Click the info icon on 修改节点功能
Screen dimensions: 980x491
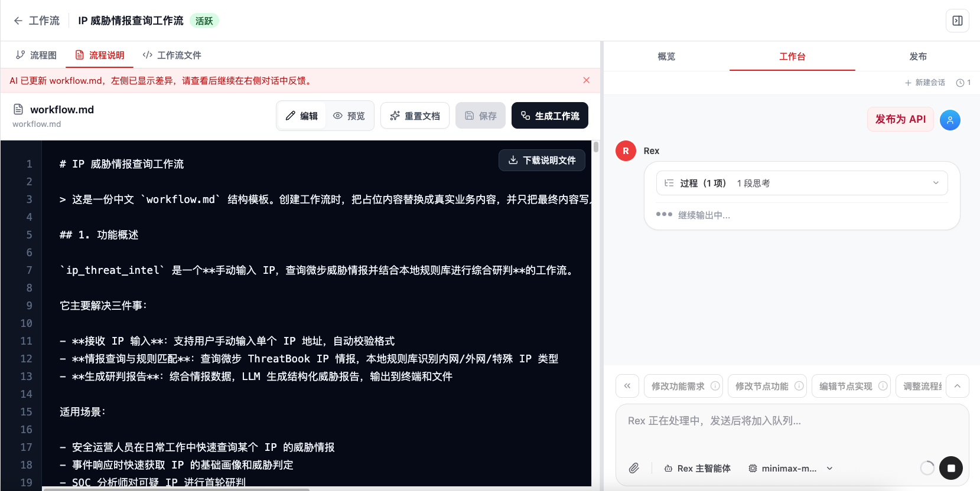coord(799,386)
